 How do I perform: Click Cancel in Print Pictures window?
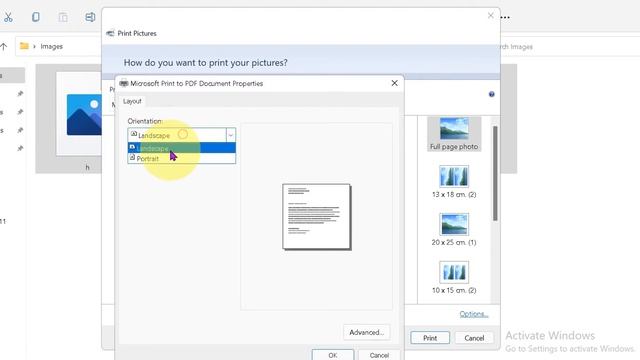(x=474, y=338)
